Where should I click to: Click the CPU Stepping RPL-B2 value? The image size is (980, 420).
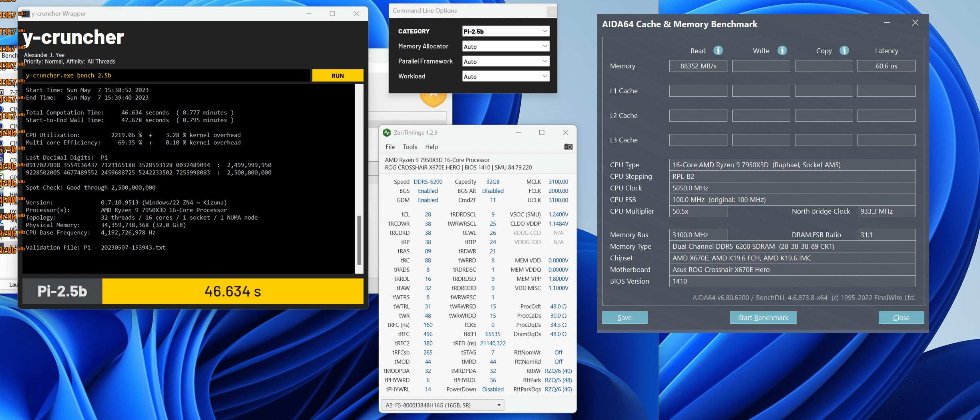pos(792,176)
